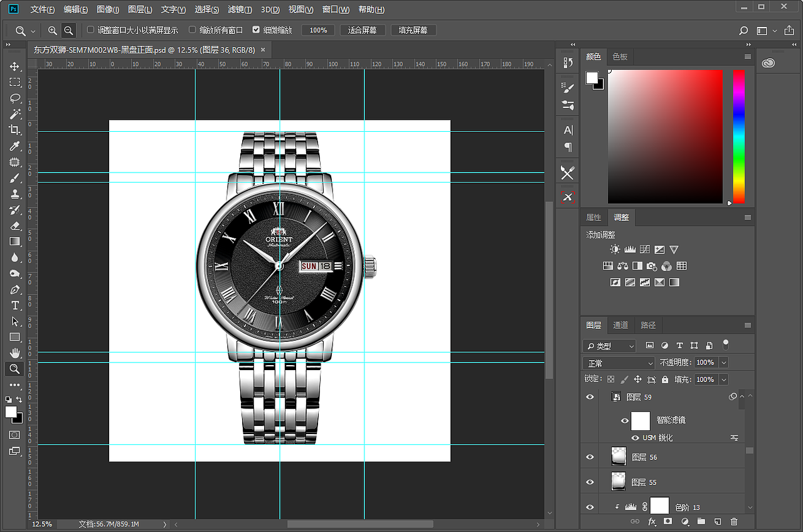
Task: Click the rainbow hue slider bar
Action: point(739,136)
